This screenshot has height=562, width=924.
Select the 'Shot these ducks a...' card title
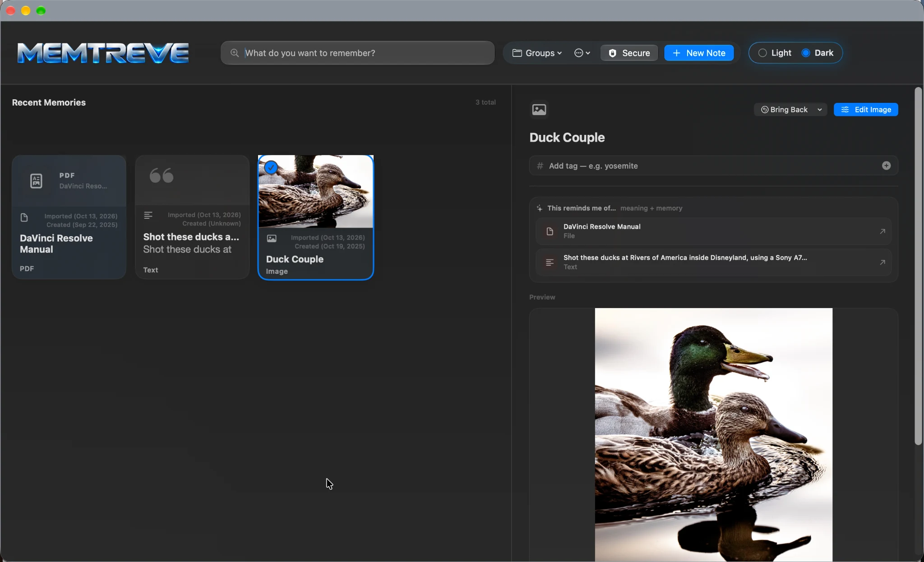[191, 237]
